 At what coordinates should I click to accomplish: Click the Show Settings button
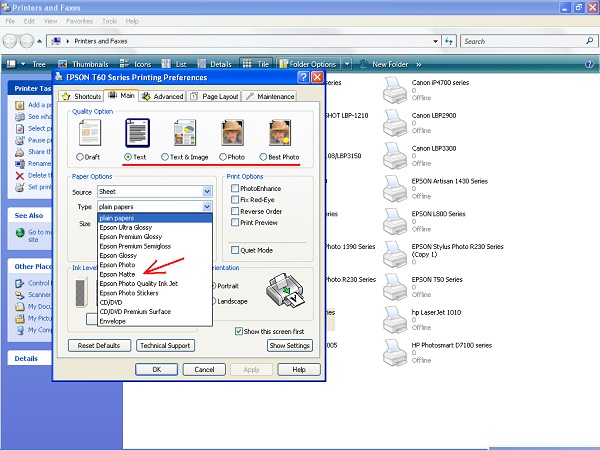(290, 346)
